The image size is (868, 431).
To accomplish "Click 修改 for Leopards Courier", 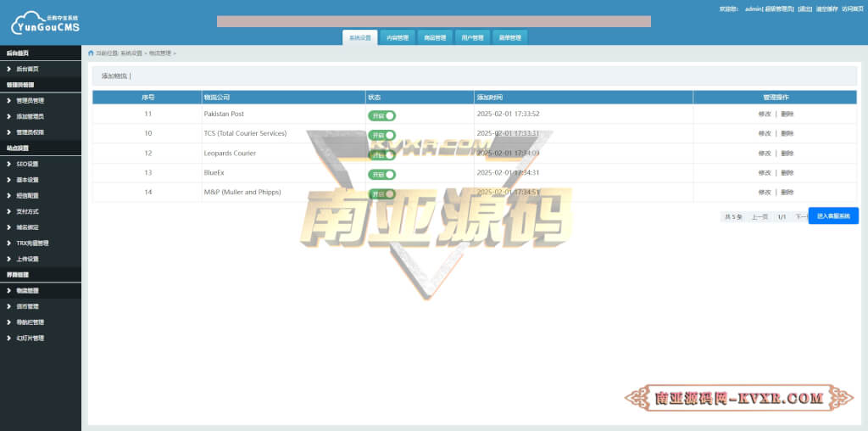I will pyautogui.click(x=765, y=154).
